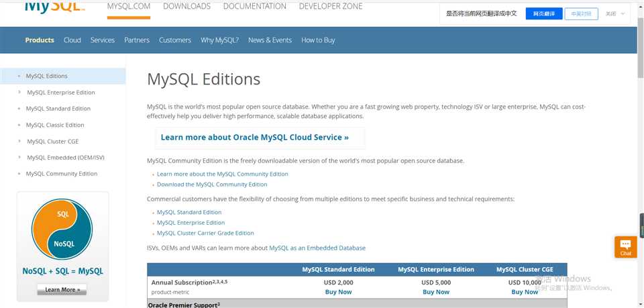Image resolution: width=644 pixels, height=308 pixels.
Task: Open the MySQL as an Embedded Database link
Action: click(317, 248)
